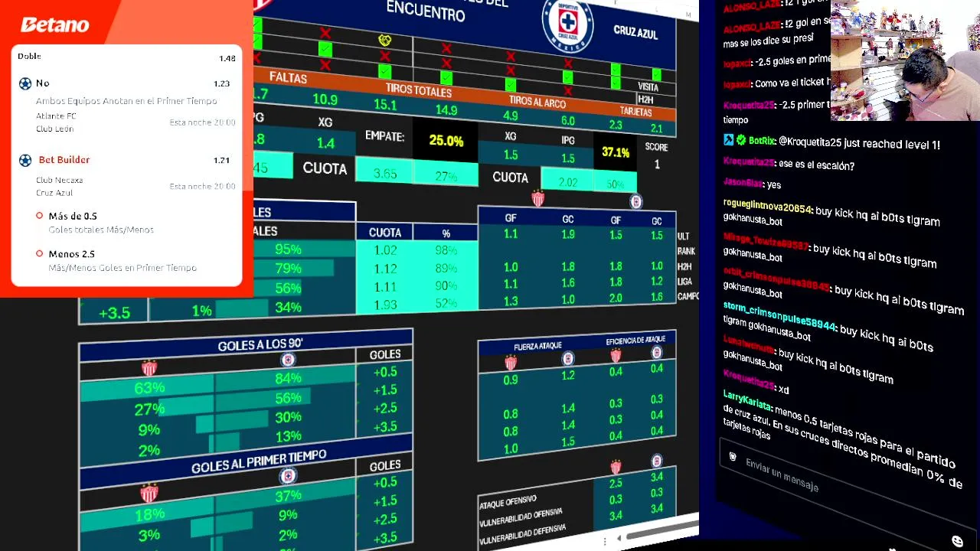980x551 pixels.
Task: Click the shield icon in the chat message box
Action: [x=733, y=457]
